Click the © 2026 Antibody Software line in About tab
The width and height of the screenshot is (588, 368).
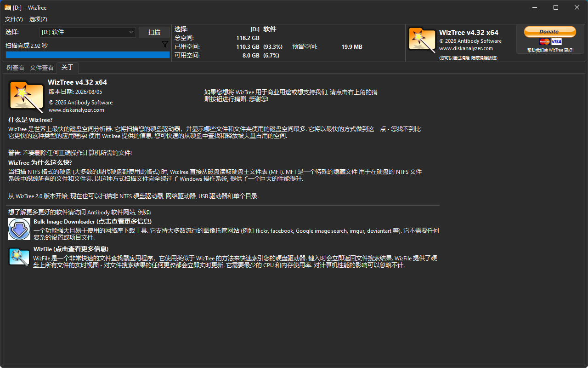pyautogui.click(x=81, y=103)
